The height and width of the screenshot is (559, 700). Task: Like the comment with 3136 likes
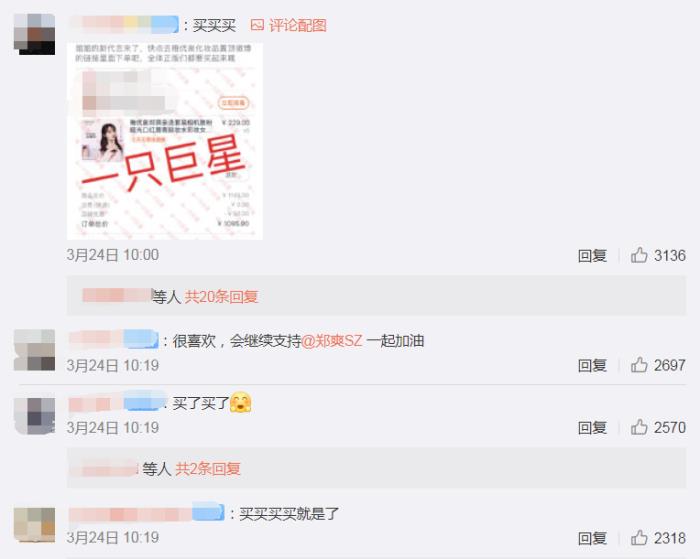tap(639, 255)
